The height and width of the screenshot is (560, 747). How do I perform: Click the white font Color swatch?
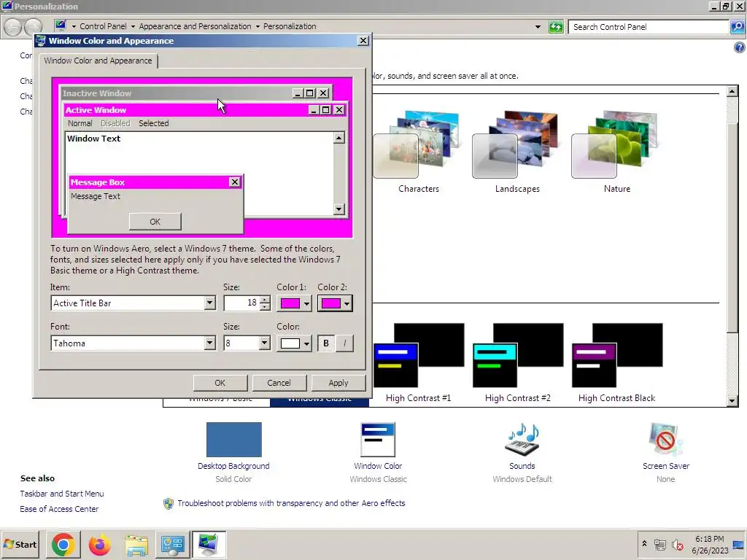[290, 343]
